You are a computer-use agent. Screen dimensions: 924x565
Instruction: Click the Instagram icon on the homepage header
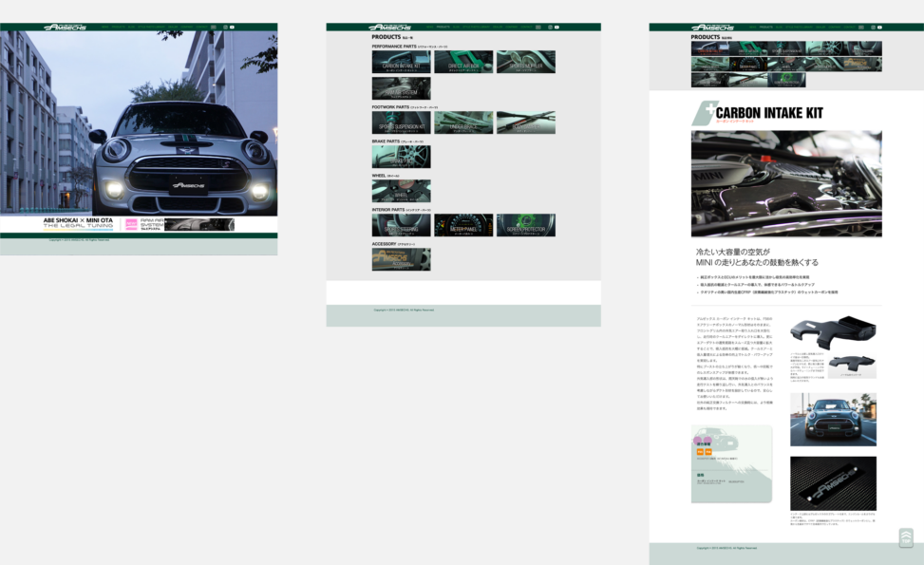click(225, 28)
